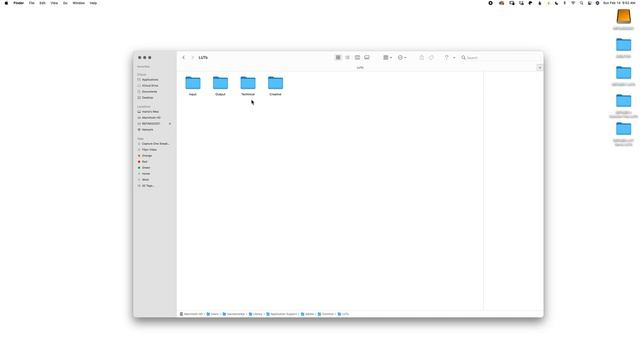Switch to gallery view

tap(367, 58)
